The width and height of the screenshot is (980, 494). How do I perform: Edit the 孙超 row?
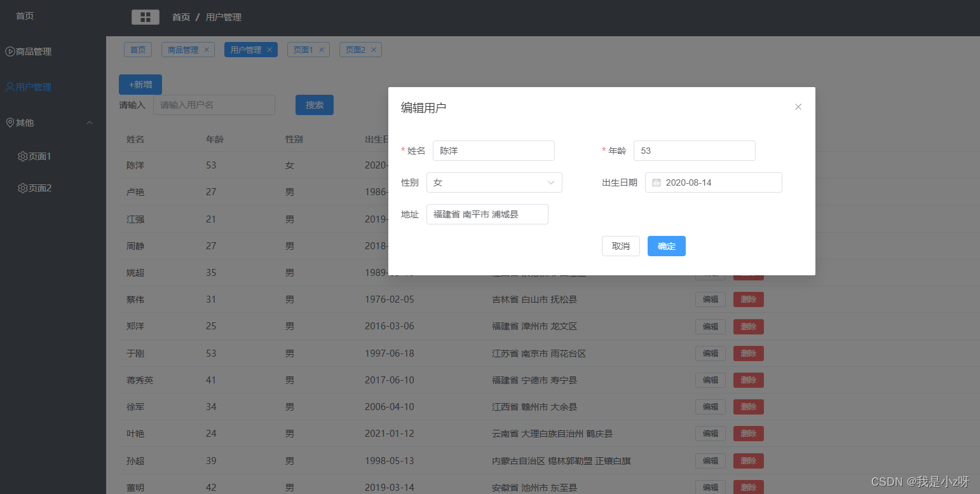(711, 461)
